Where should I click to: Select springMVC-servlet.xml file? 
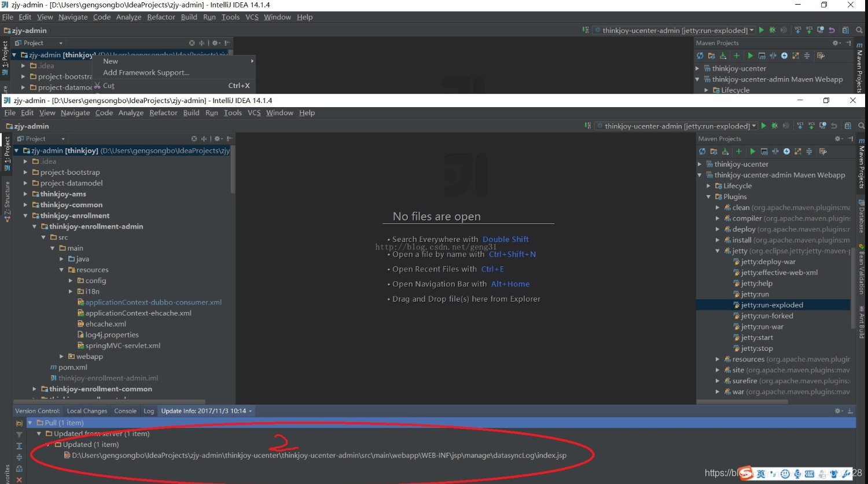point(123,346)
